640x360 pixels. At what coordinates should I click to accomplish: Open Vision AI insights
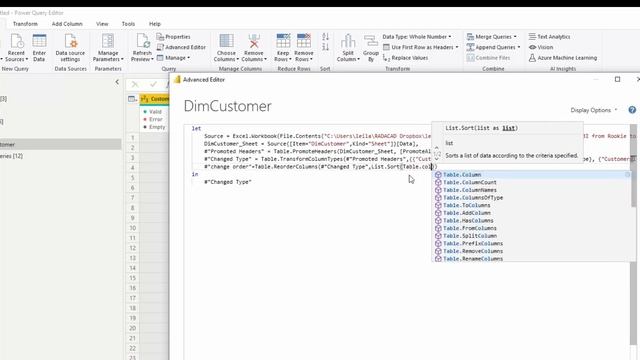[541, 47]
